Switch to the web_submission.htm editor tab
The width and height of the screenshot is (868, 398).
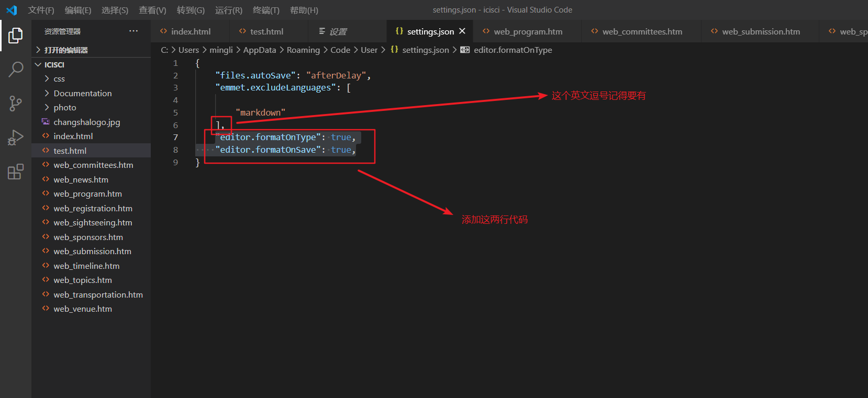(761, 31)
